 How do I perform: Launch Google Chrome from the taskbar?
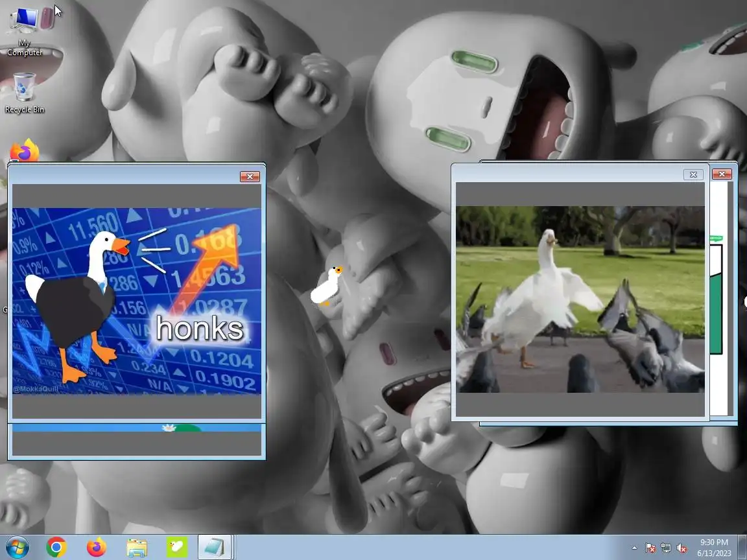point(56,548)
